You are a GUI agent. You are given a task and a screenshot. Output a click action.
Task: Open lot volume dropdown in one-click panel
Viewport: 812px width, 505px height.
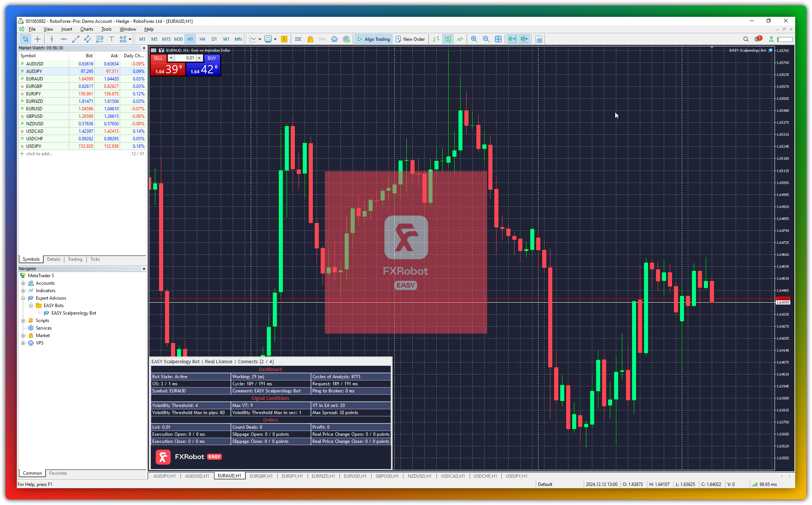click(171, 58)
